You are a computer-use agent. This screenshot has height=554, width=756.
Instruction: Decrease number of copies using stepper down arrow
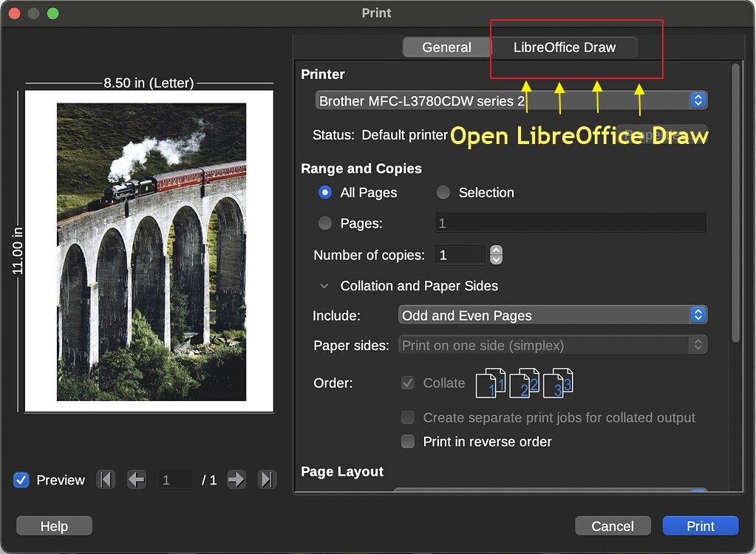click(497, 259)
